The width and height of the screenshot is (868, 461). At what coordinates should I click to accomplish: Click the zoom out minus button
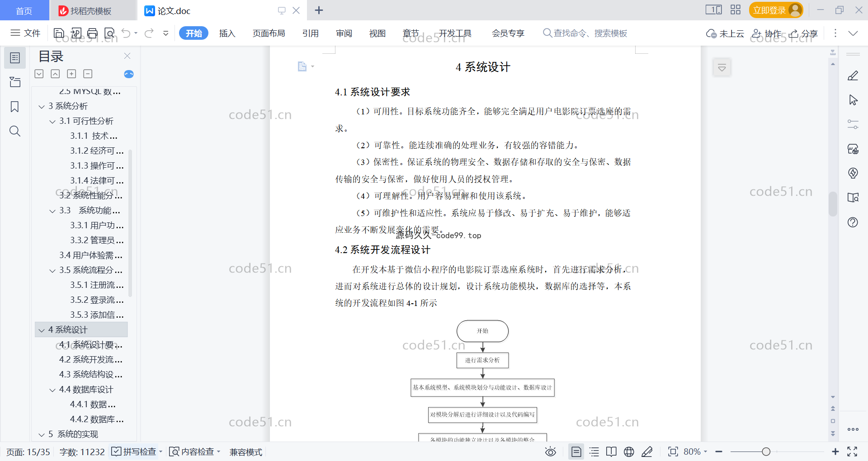[719, 452]
